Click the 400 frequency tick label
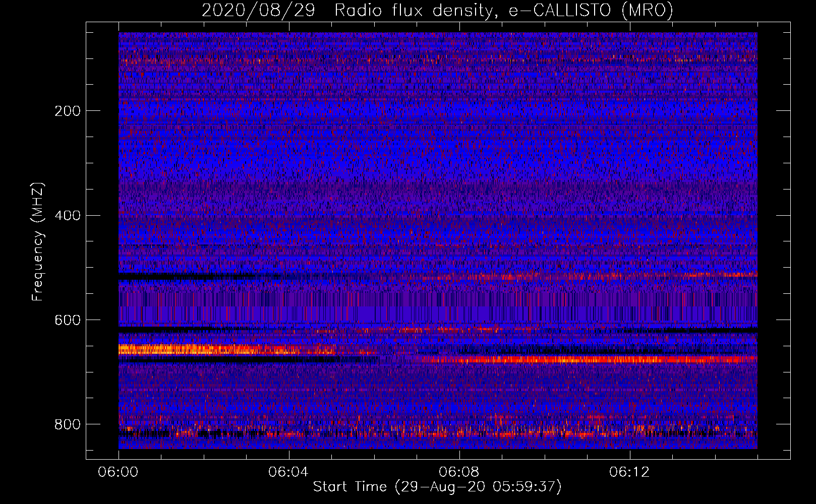816x504 pixels. (x=68, y=216)
